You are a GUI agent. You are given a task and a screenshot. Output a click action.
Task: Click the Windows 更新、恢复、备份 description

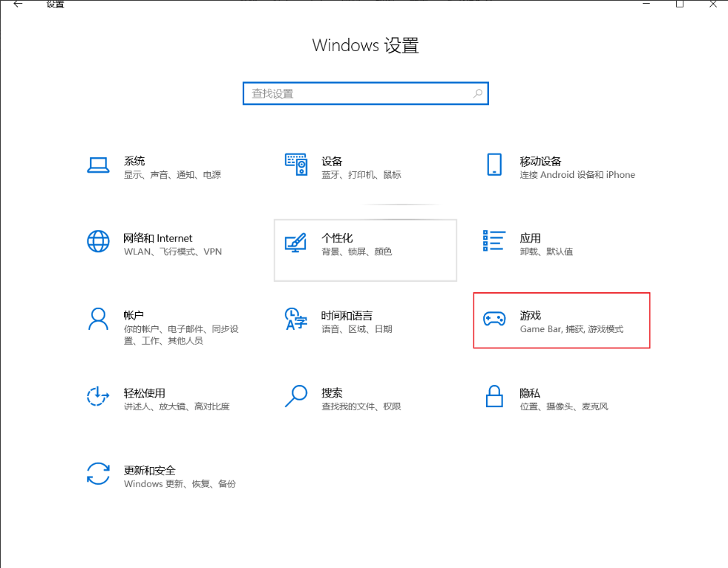[180, 483]
